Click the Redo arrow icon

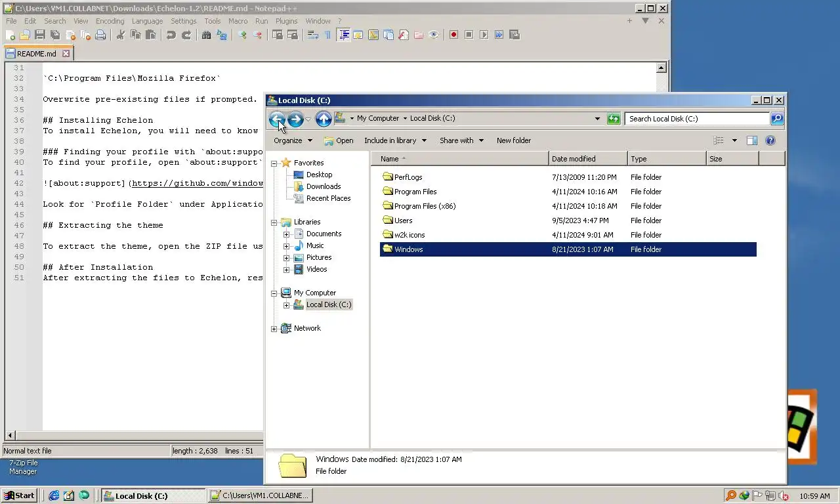tap(186, 35)
